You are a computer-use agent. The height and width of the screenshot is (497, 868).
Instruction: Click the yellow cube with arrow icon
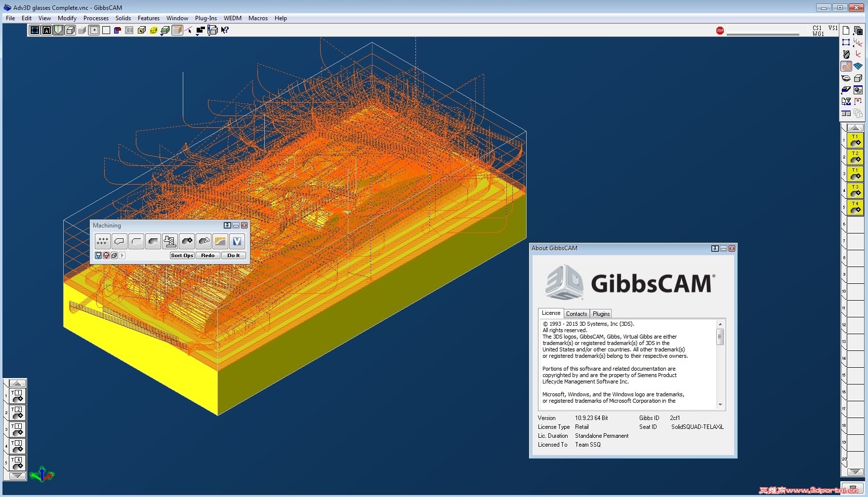pos(141,30)
